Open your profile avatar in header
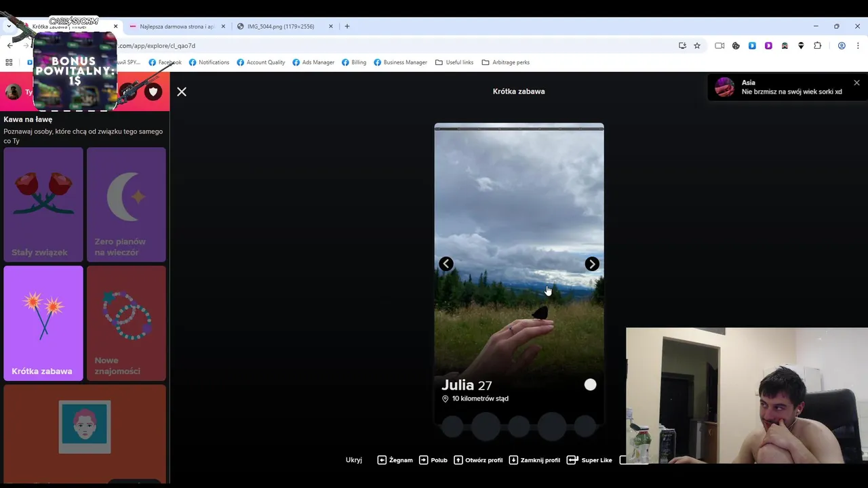 (13, 91)
